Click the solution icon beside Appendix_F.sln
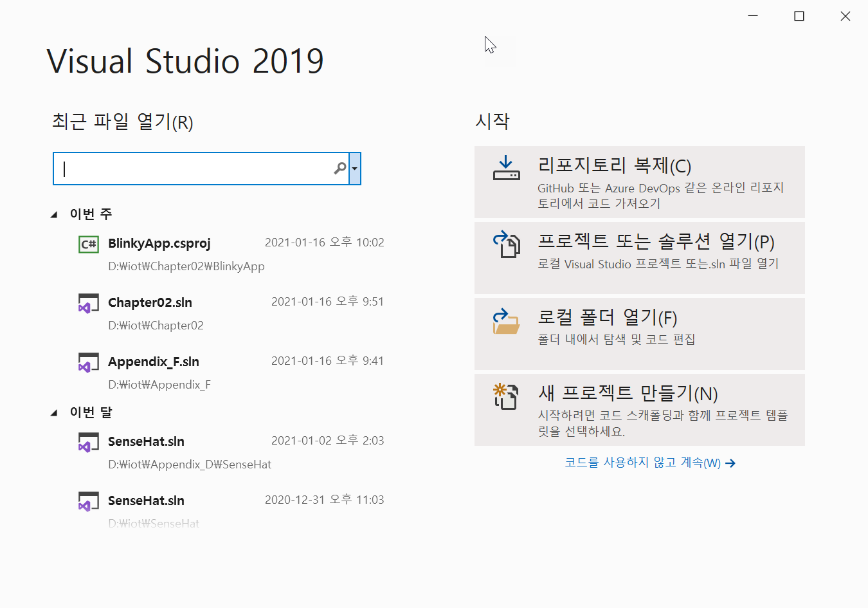This screenshot has width=868, height=608. click(89, 362)
